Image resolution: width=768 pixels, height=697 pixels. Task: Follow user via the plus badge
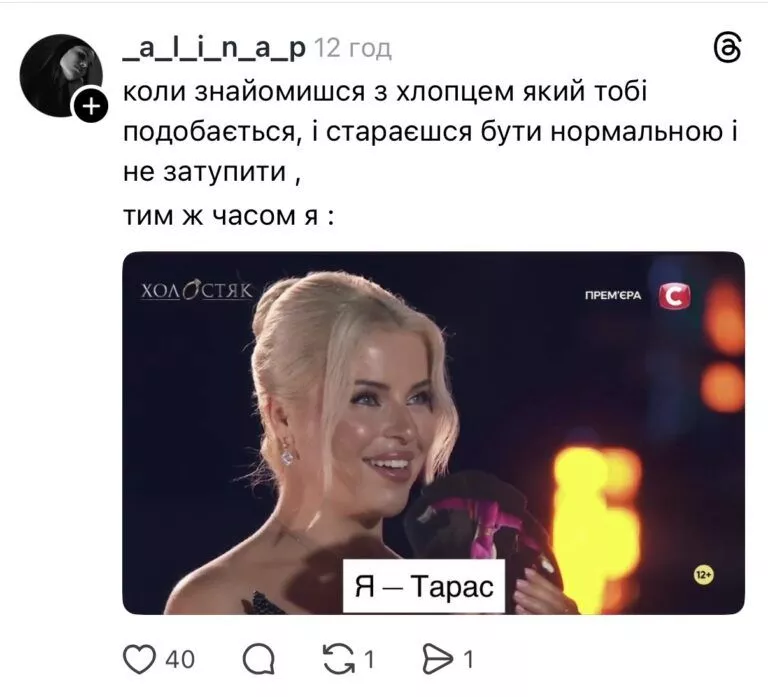point(92,106)
